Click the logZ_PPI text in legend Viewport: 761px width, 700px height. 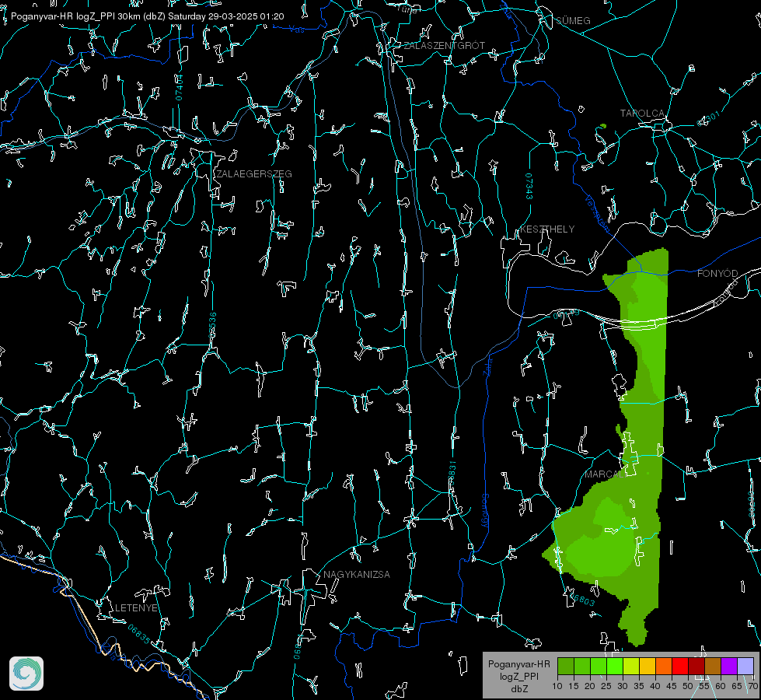click(518, 676)
